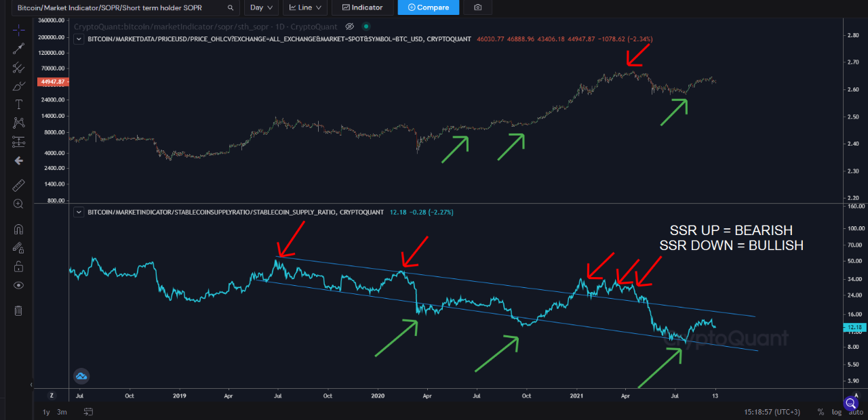868x420 pixels.
Task: Toggle visibility of the sth_sopr series
Action: click(x=350, y=26)
